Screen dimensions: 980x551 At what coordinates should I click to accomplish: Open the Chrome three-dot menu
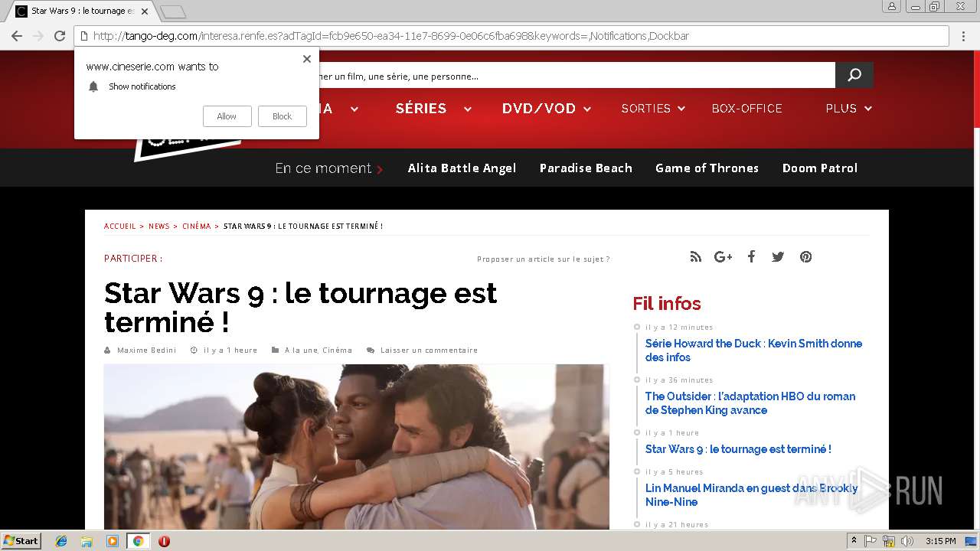pos(963,36)
